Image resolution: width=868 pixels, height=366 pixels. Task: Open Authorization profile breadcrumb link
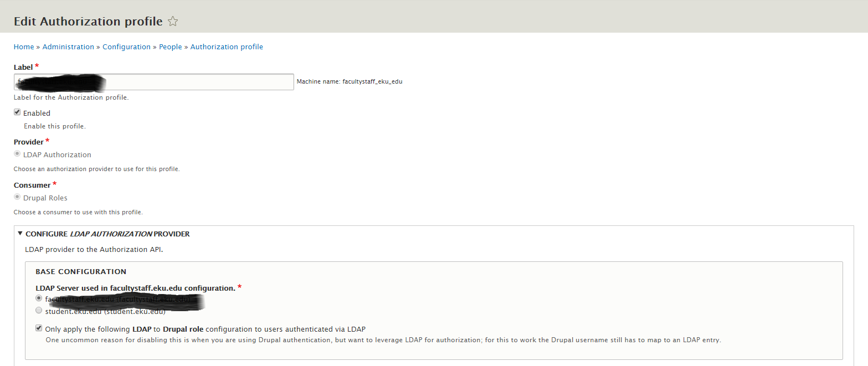click(227, 47)
